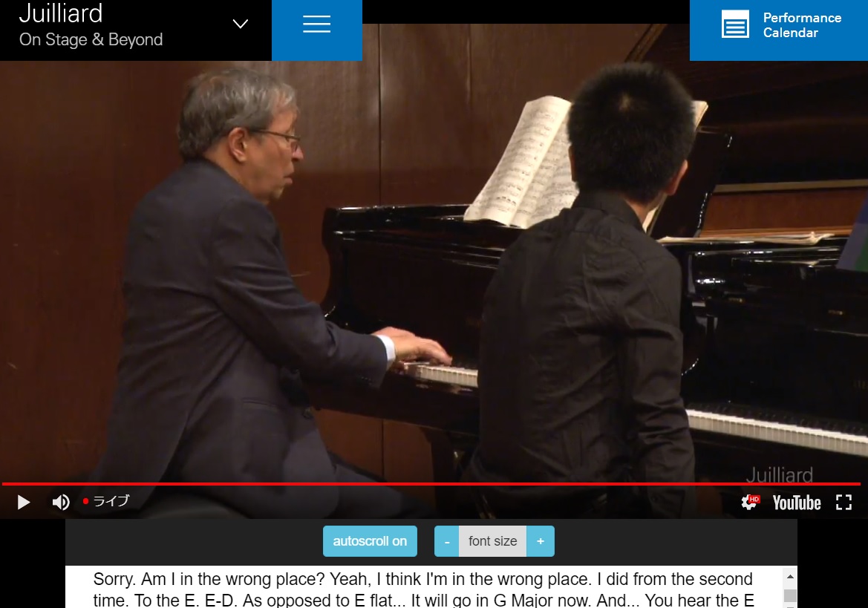The height and width of the screenshot is (608, 868).
Task: Click the Performance Calendar icon
Action: point(735,25)
